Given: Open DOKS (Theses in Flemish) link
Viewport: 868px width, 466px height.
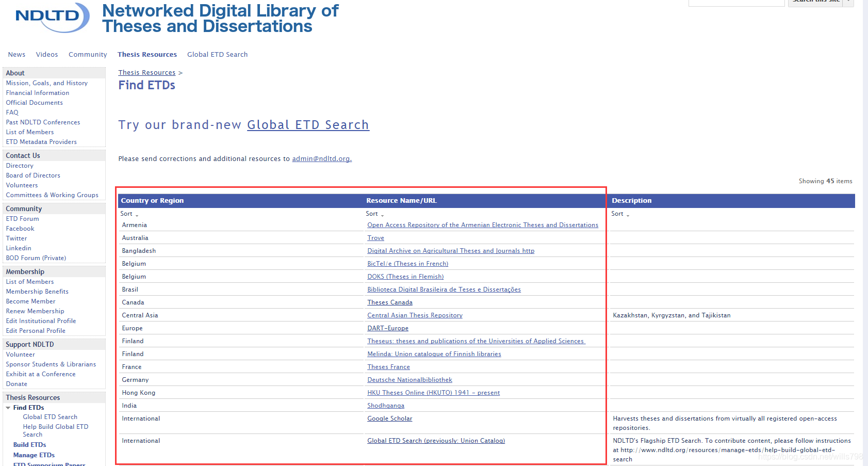Looking at the screenshot, I should click(x=405, y=277).
